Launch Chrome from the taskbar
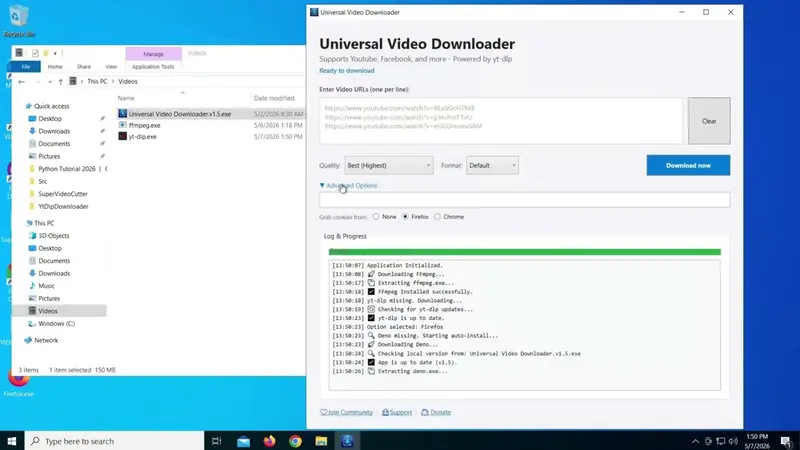 click(x=295, y=441)
